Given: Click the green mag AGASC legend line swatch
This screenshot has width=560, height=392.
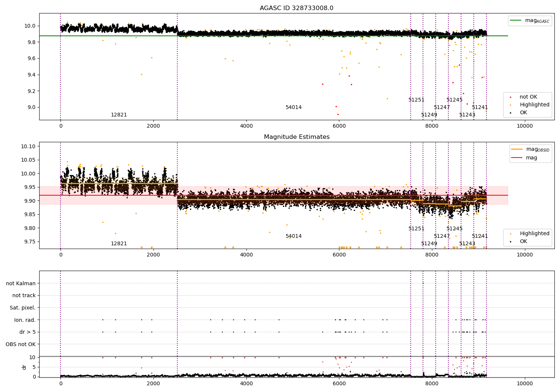Looking at the screenshot, I should [x=516, y=21].
